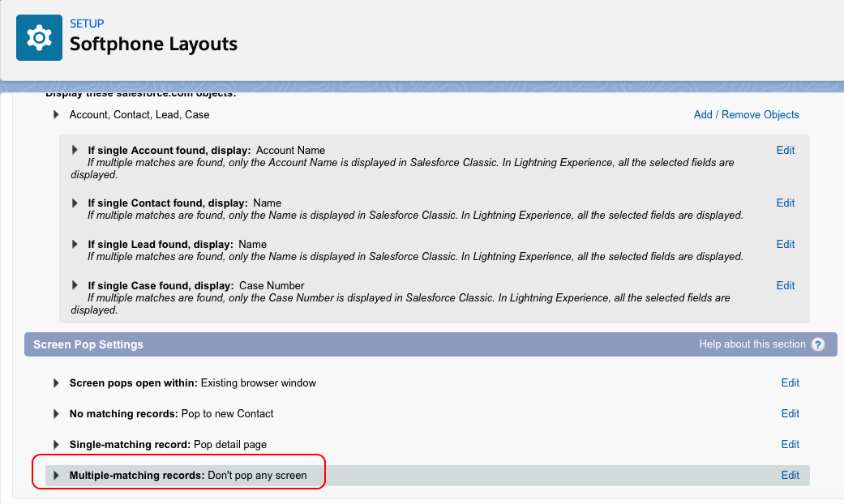Edit the single Case found display fields
The image size is (844, 504).
pos(786,285)
